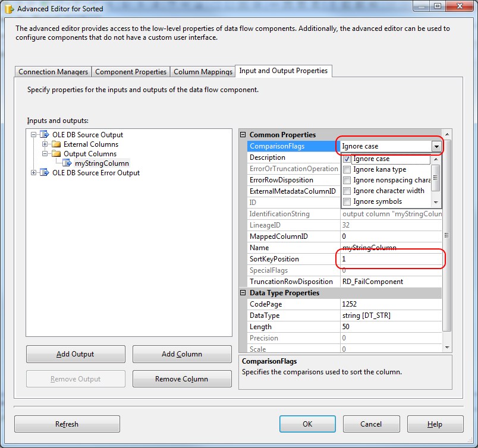Uncheck the Ignore case option
This screenshot has width=478, height=448.
(x=345, y=158)
